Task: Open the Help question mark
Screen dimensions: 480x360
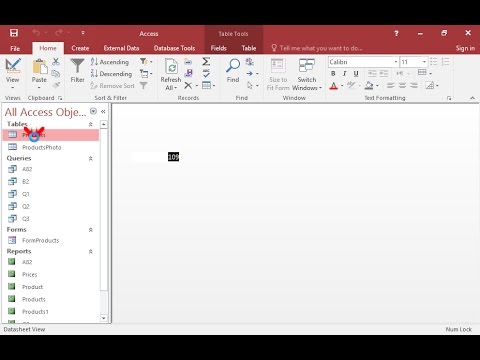Action: tap(396, 33)
